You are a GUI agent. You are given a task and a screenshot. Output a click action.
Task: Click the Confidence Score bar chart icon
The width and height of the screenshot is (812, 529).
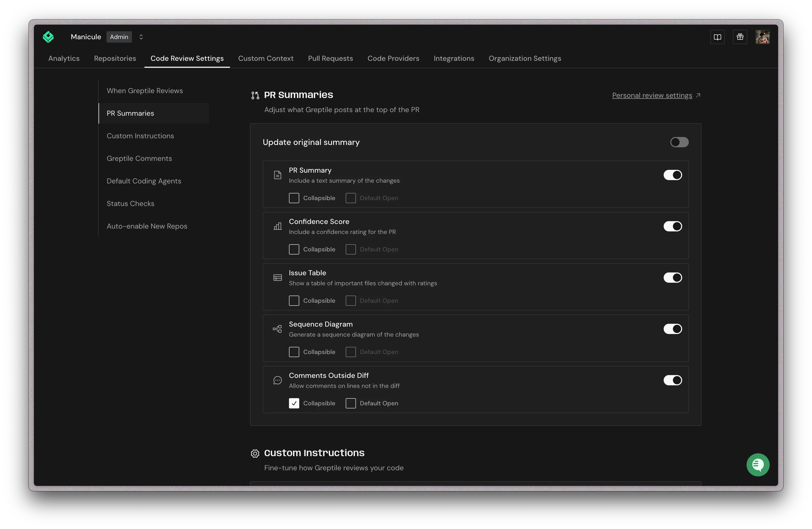[x=277, y=226]
